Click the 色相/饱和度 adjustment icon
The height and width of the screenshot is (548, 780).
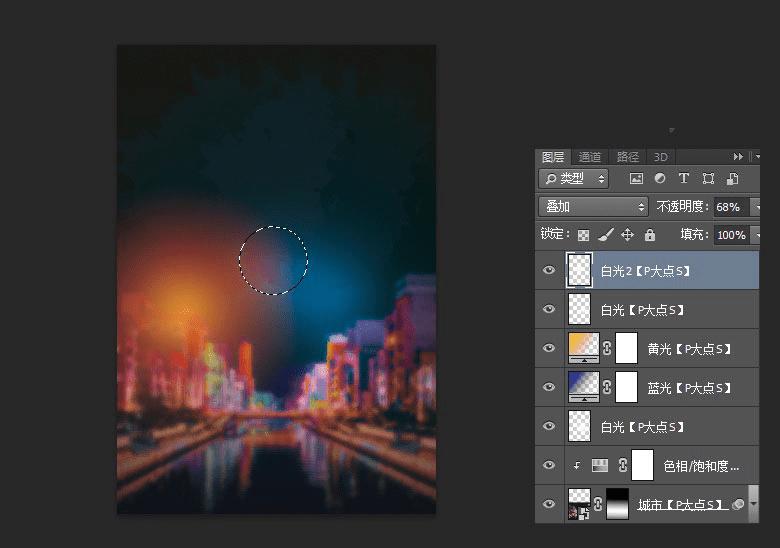(x=599, y=465)
